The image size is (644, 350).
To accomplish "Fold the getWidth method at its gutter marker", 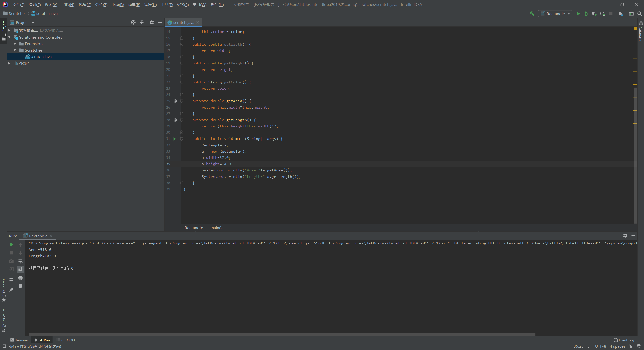I will coord(182,44).
